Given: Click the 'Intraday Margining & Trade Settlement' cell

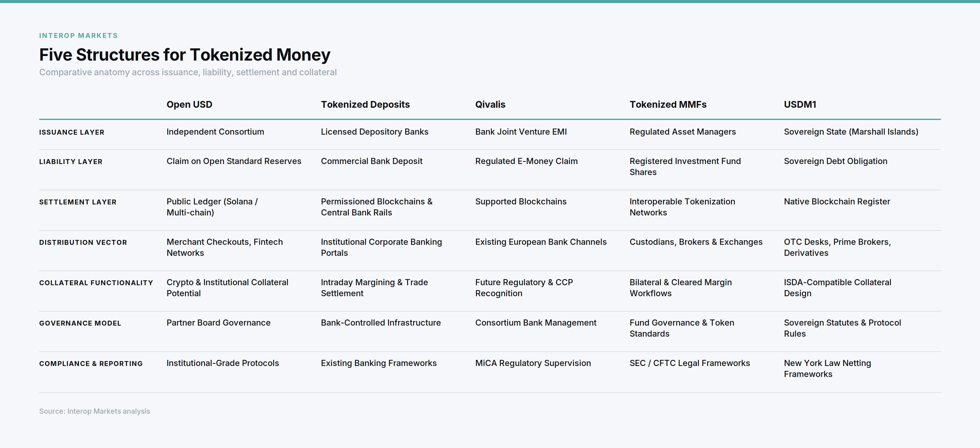Looking at the screenshot, I should point(374,288).
